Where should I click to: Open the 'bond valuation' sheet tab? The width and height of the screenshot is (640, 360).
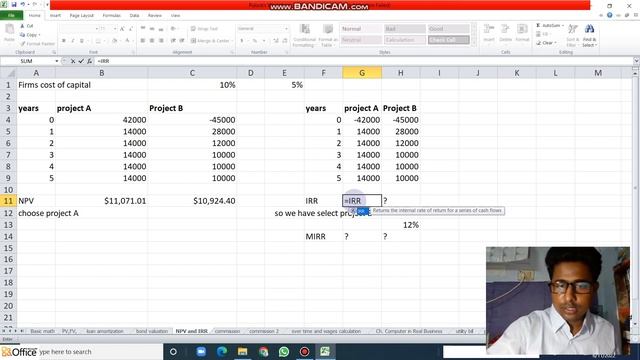pos(151,331)
